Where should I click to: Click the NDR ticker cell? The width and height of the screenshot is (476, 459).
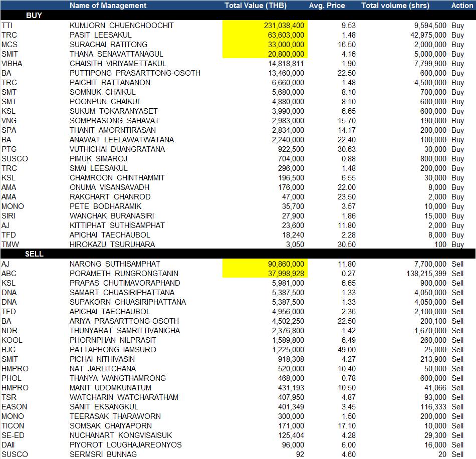pos(10,331)
